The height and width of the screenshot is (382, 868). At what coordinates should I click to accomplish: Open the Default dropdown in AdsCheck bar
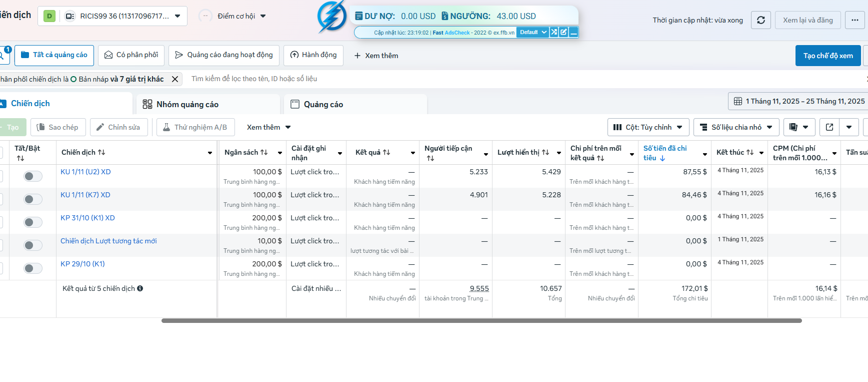click(532, 32)
